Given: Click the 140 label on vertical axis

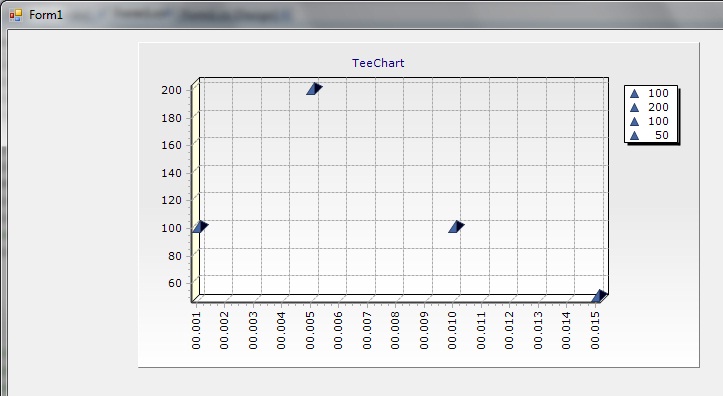Looking at the screenshot, I should [x=172, y=173].
